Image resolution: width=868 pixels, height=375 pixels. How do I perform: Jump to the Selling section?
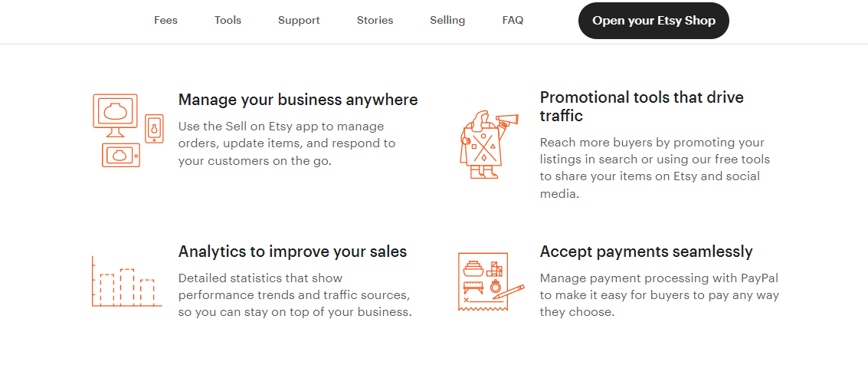click(447, 21)
